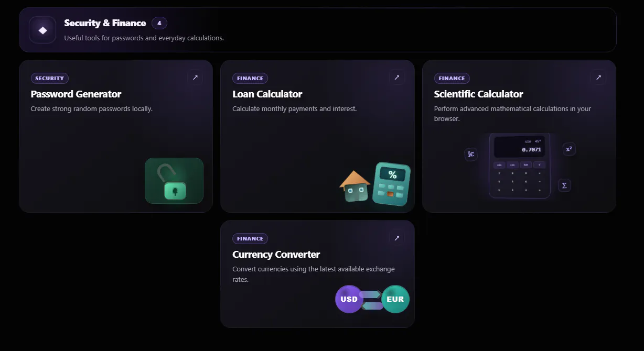
Task: Click the Loan Calculator card's arrow icon
Action: pyautogui.click(x=396, y=78)
